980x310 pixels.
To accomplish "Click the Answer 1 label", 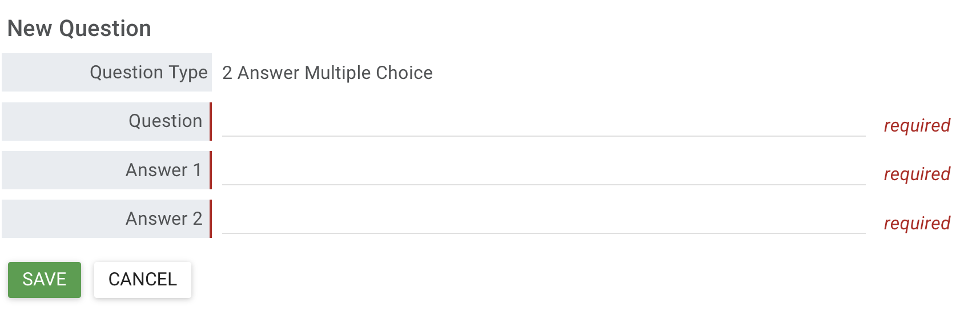I will (163, 170).
